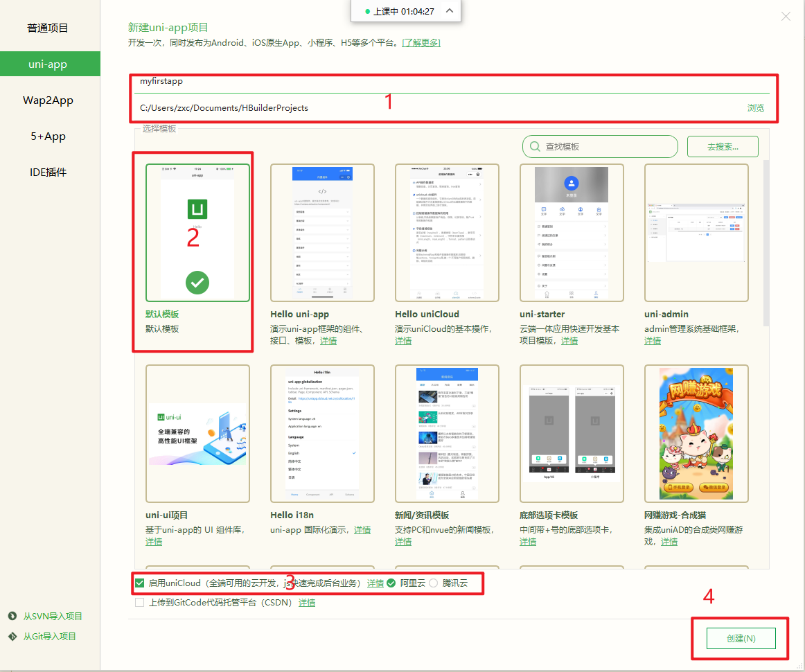Screen dimensions: 805x672
Task: Click 浏览 to browse for a folder
Action: (756, 108)
